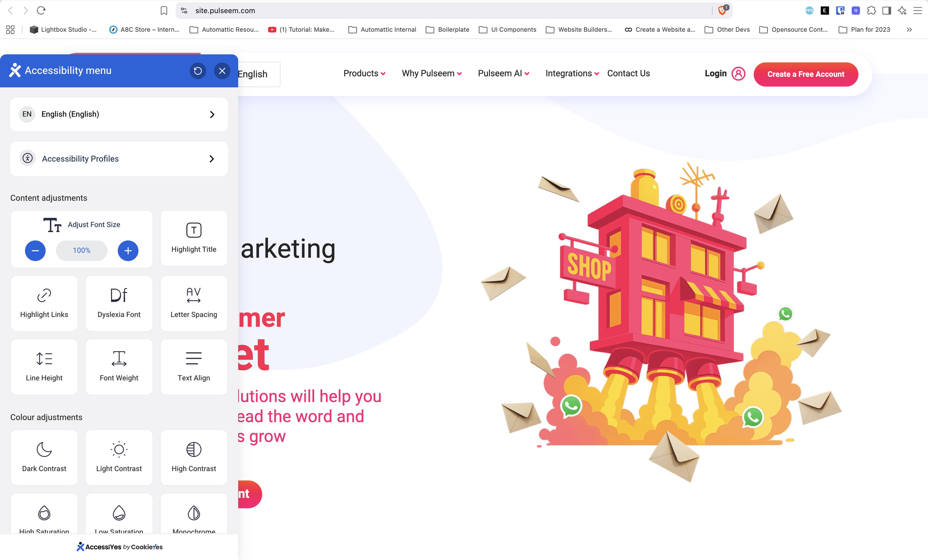Toggle the browser sidebar panel
The height and width of the screenshot is (560, 928).
[x=886, y=10]
